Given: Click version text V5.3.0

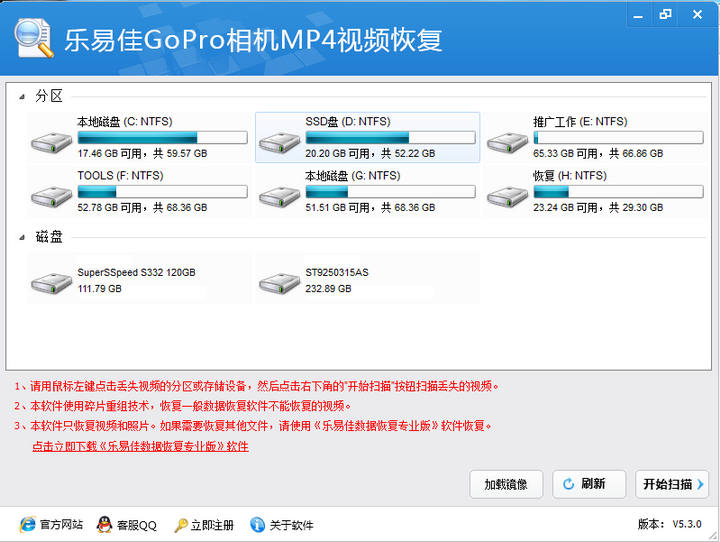Looking at the screenshot, I should tap(687, 524).
